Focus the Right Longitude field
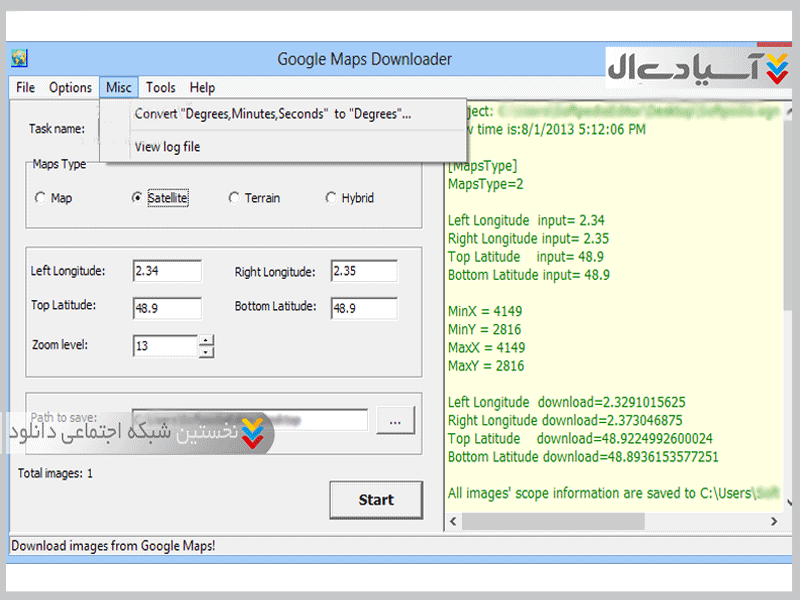Image resolution: width=800 pixels, height=600 pixels. pos(364,272)
